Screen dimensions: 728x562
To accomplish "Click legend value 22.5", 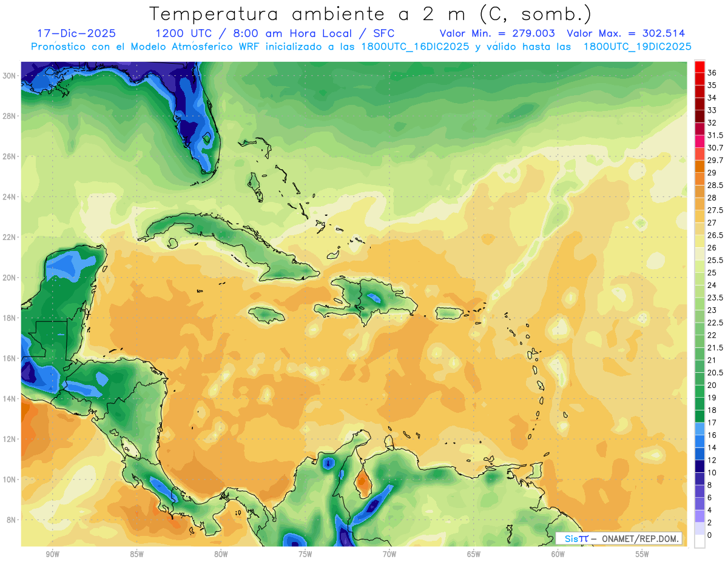I will [x=715, y=323].
